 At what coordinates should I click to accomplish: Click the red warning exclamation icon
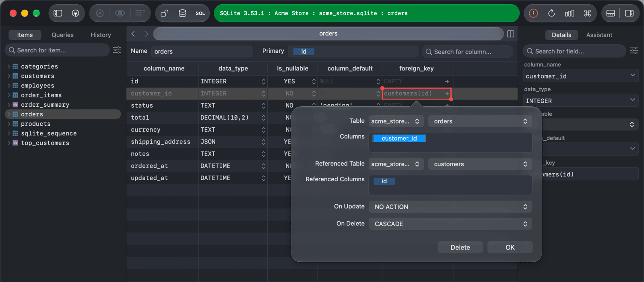click(x=533, y=13)
